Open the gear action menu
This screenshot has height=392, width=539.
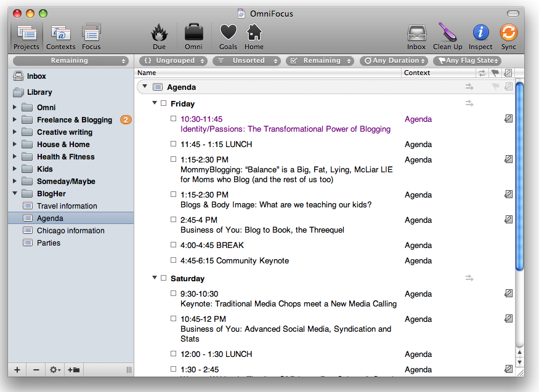pos(55,370)
